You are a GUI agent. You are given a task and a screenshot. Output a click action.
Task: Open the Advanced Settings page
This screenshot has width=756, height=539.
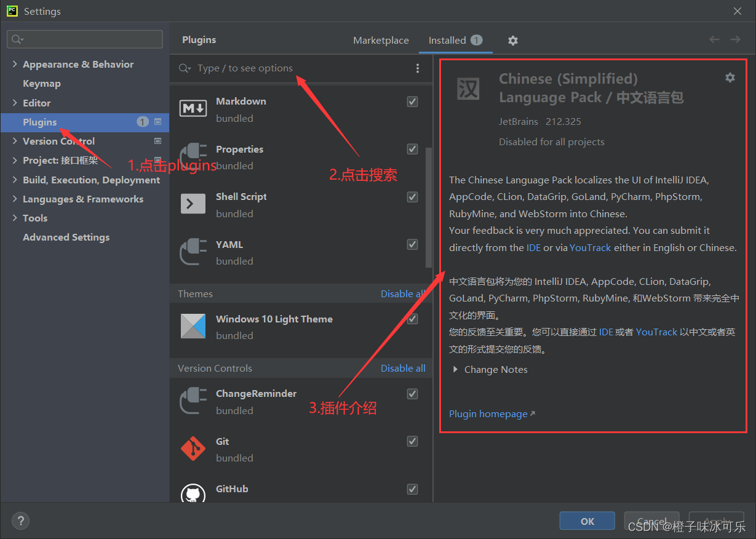(66, 238)
